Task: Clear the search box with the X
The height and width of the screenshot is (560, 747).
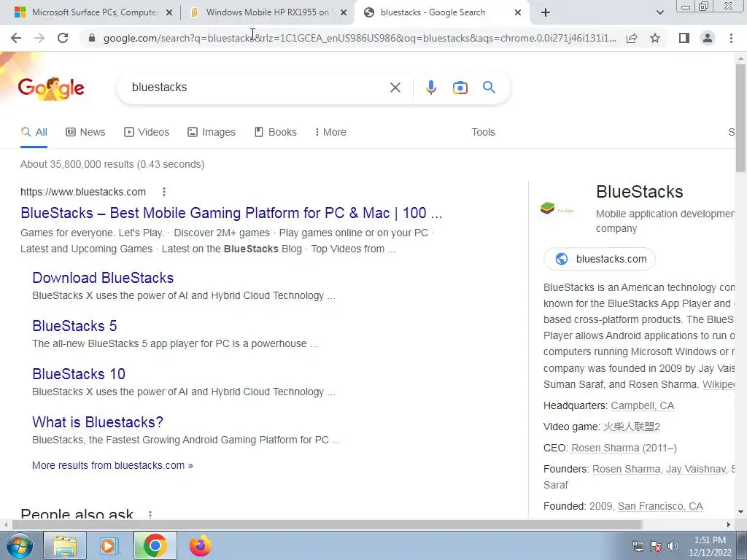Action: [x=395, y=87]
